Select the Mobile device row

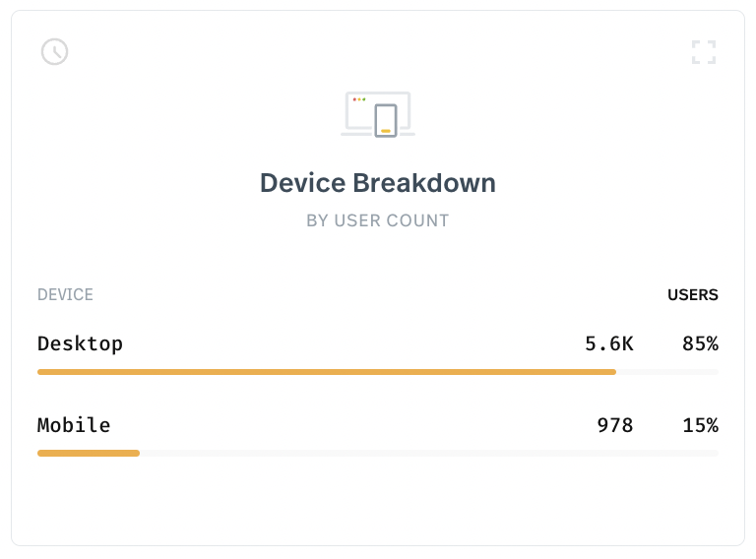(378, 435)
